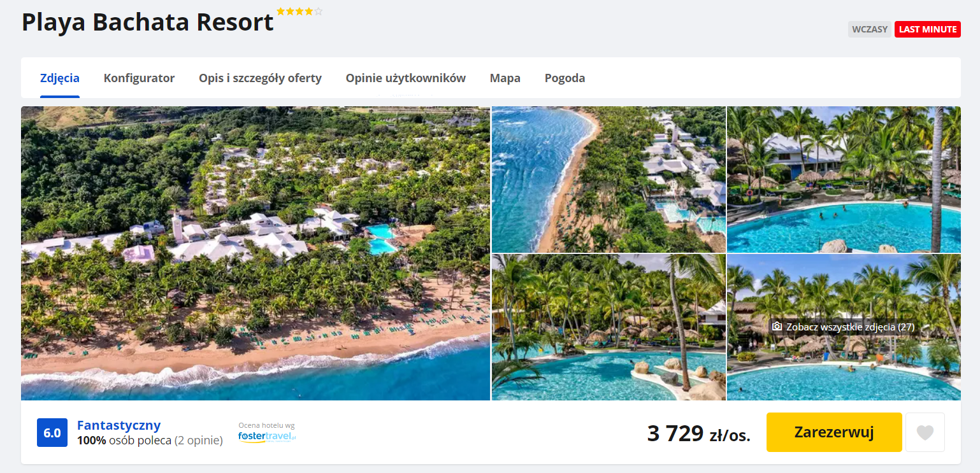This screenshot has width=980, height=473.
Task: Open pool with rocks thumbnail photo
Action: pos(609,327)
